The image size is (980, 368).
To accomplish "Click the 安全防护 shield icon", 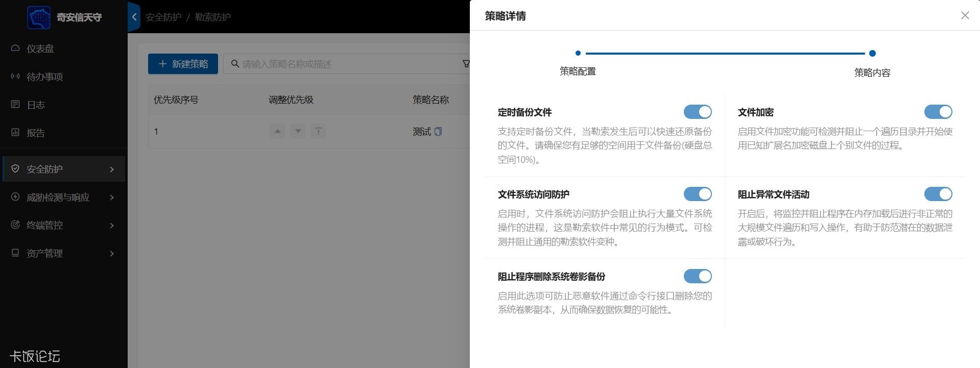I will pos(15,168).
